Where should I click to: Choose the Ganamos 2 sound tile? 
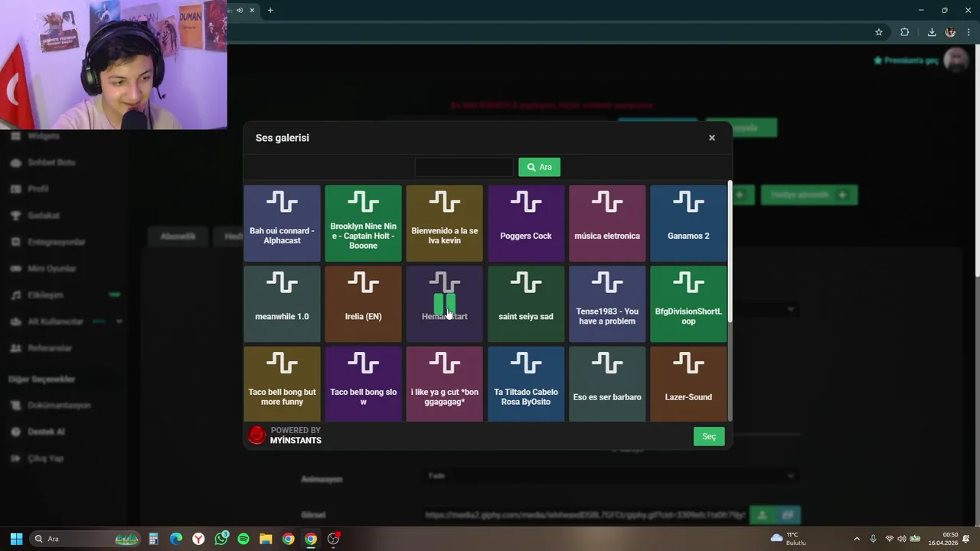(x=688, y=223)
